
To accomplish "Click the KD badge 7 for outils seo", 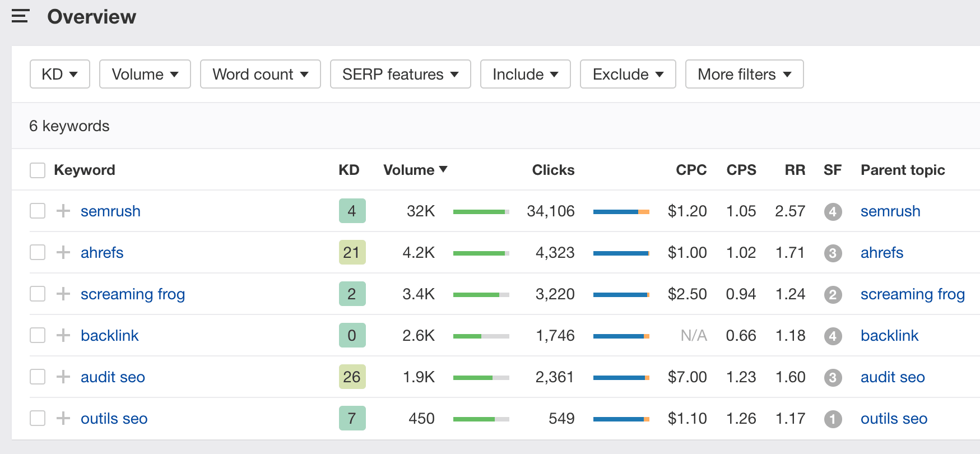I will click(x=352, y=418).
